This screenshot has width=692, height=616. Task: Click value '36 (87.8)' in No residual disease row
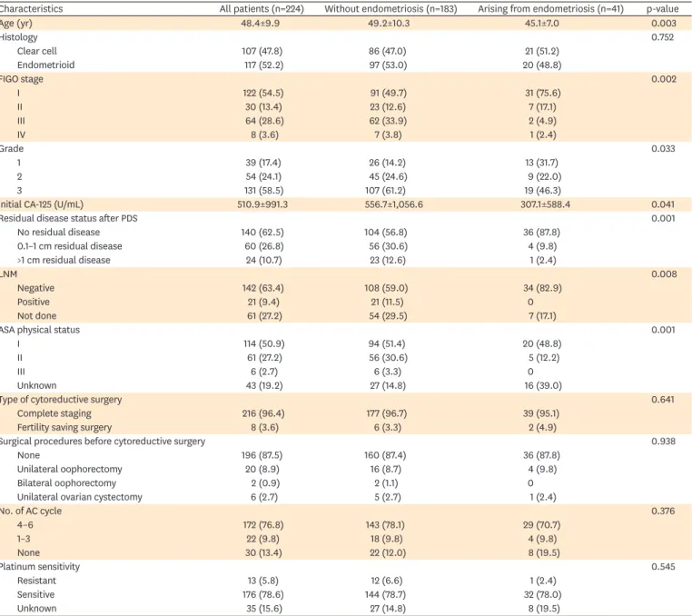click(x=541, y=233)
